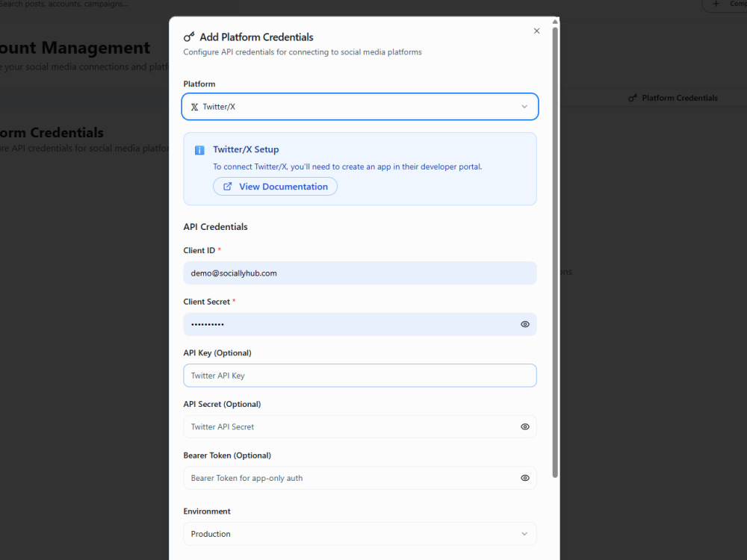The image size is (747, 560).
Task: Click the dialog's vertical scrollbar
Action: click(555, 252)
